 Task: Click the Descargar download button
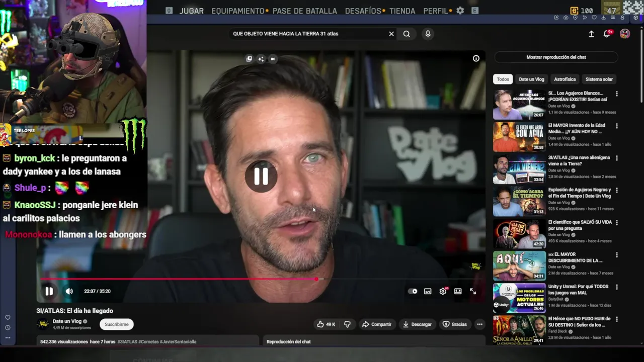click(x=417, y=324)
